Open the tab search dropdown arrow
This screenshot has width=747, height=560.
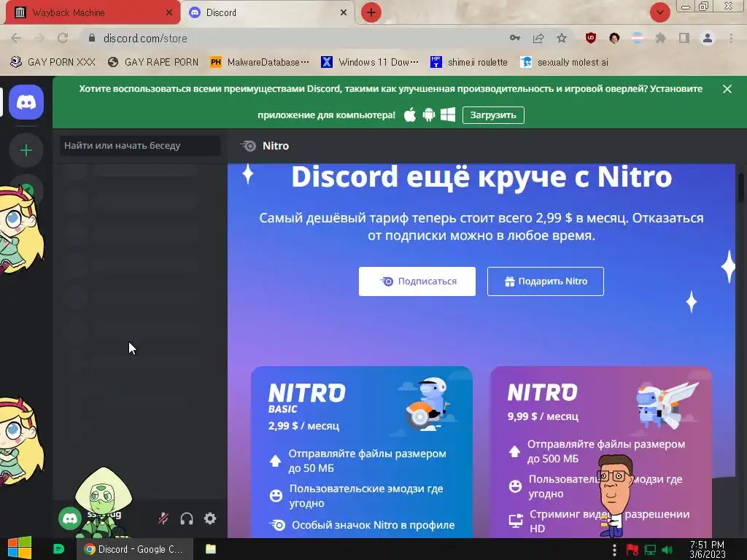tap(659, 12)
